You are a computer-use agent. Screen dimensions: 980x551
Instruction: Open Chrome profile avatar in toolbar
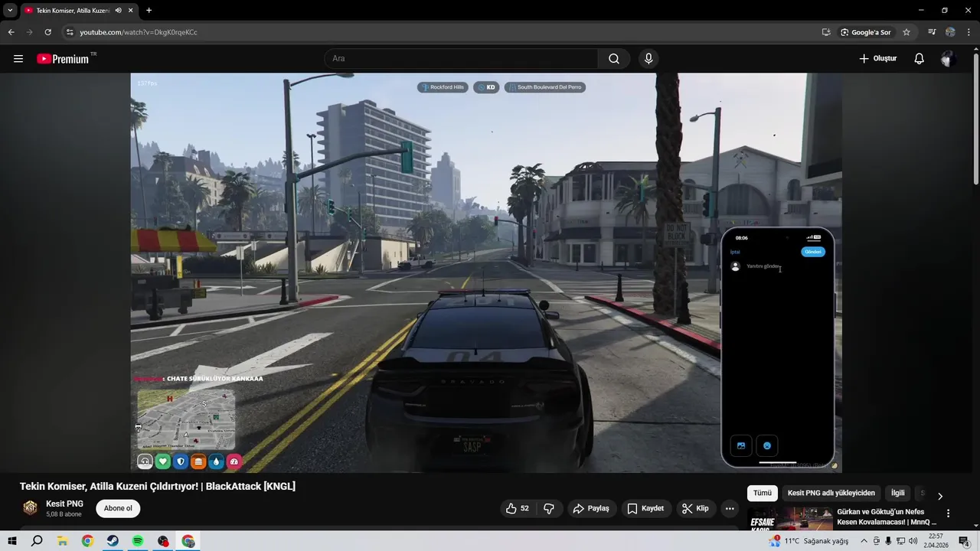(x=950, y=32)
